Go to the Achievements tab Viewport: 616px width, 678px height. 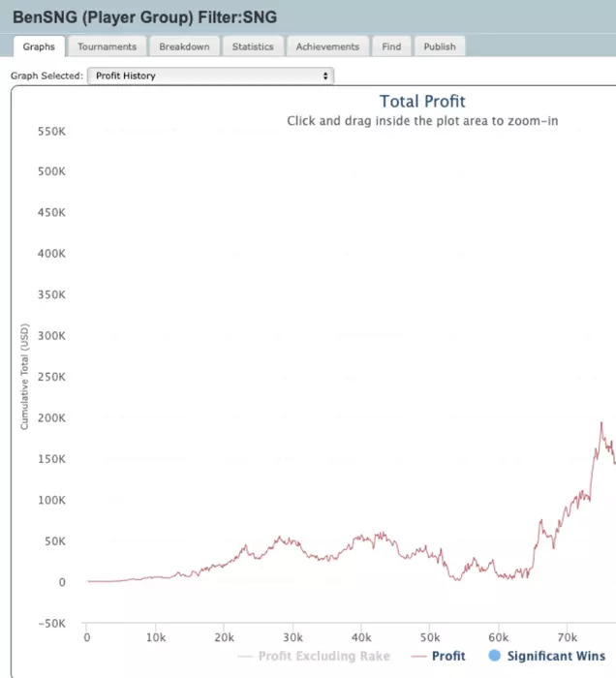[x=327, y=46]
